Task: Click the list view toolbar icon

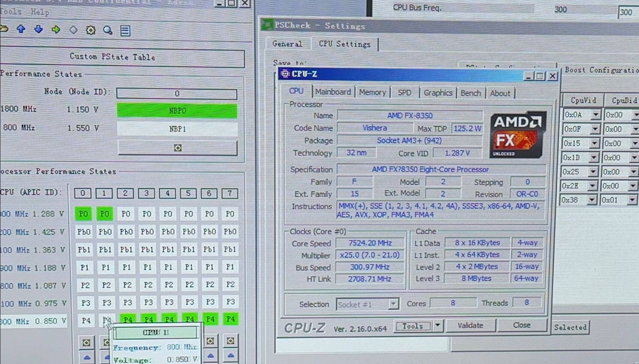Action: pos(125,31)
